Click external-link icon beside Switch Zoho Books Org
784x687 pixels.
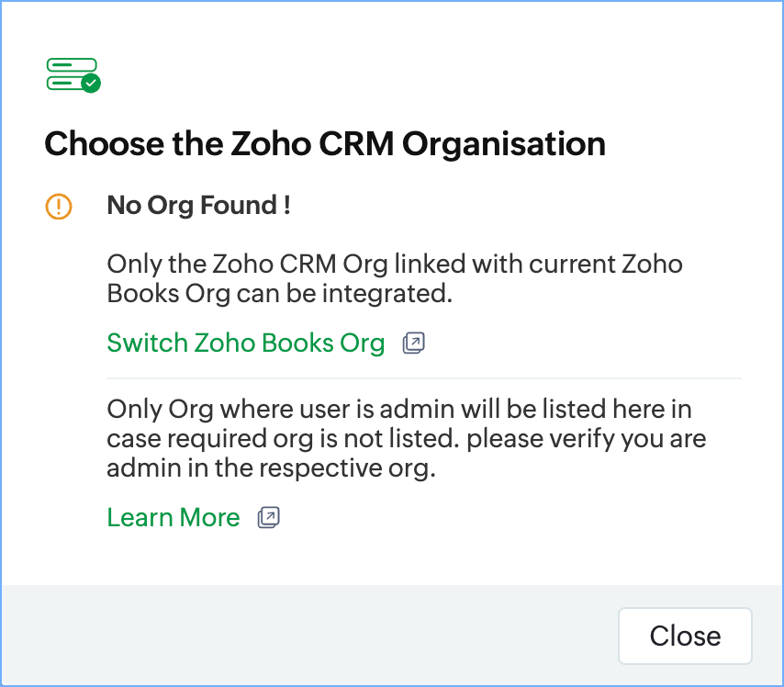pyautogui.click(x=414, y=343)
